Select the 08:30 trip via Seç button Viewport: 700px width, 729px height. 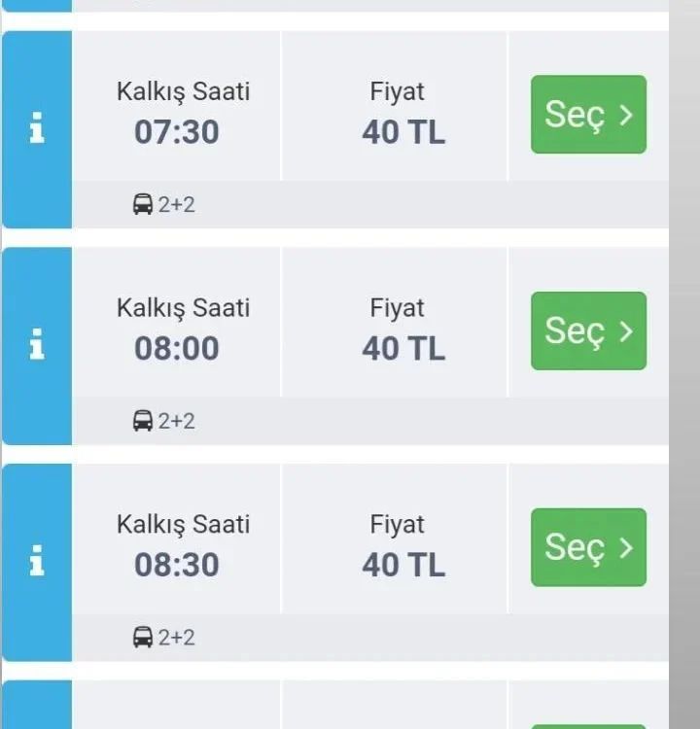(x=588, y=547)
